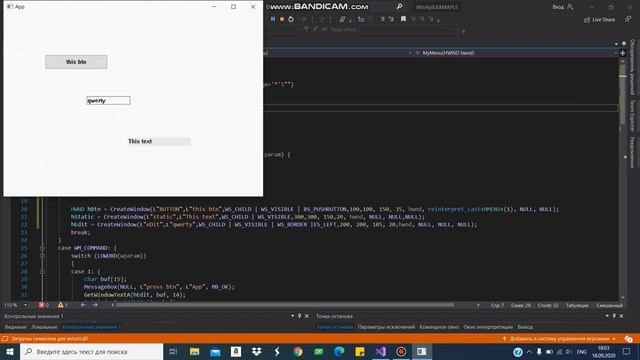Screen dimensions: 640x360
Task: Open Task View on the taskbar
Action: click(x=173, y=351)
